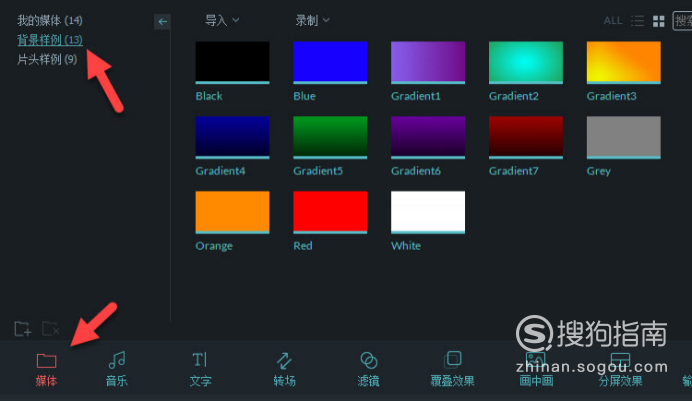Select the Black background swatch
The height and width of the screenshot is (401, 692).
232,62
